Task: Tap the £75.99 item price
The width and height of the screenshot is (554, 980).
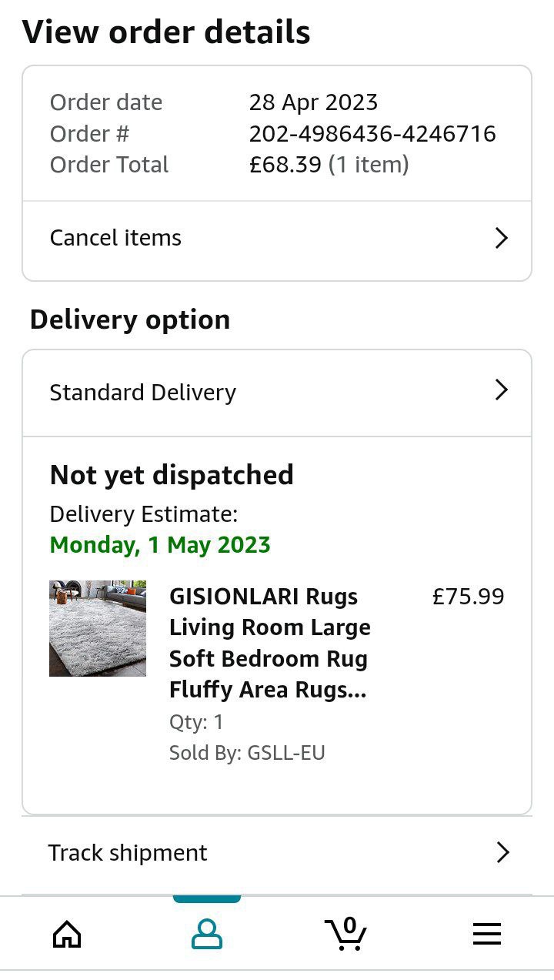Action: (x=468, y=597)
